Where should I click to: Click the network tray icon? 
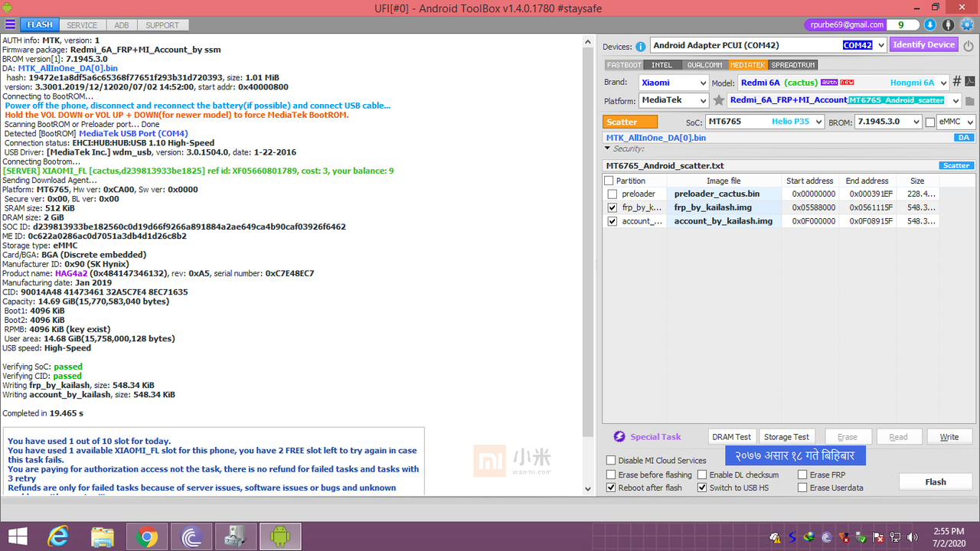(893, 538)
